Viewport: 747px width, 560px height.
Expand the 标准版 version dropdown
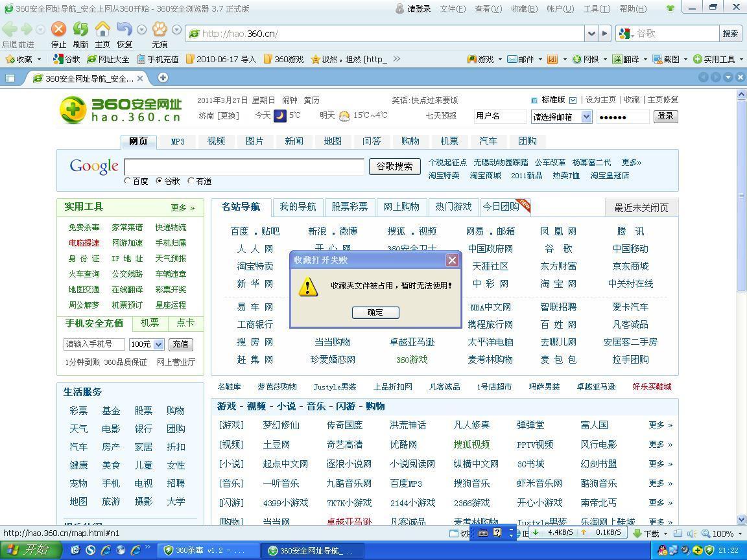click(x=573, y=100)
